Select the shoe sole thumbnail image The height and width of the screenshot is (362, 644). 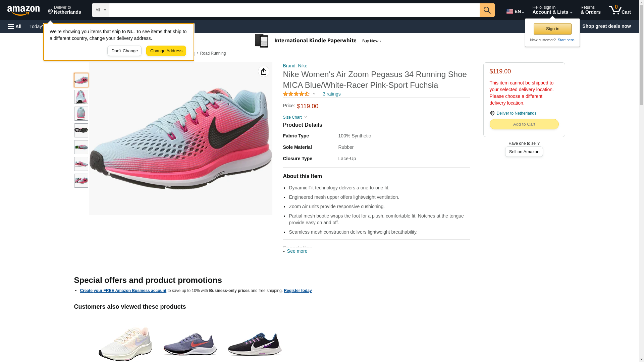(81, 130)
